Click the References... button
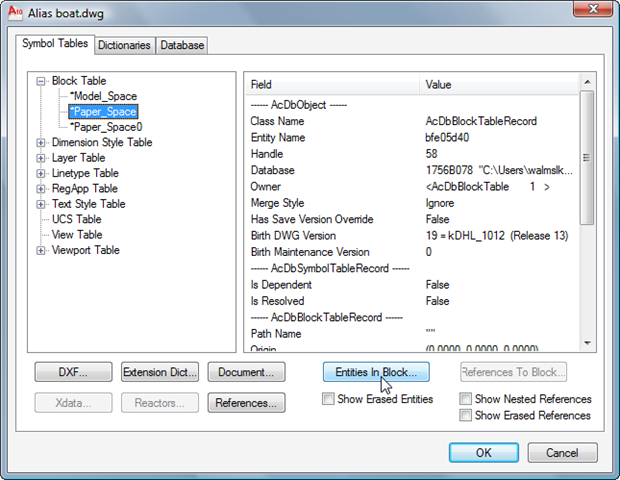Image resolution: width=620 pixels, height=480 pixels. [x=246, y=403]
